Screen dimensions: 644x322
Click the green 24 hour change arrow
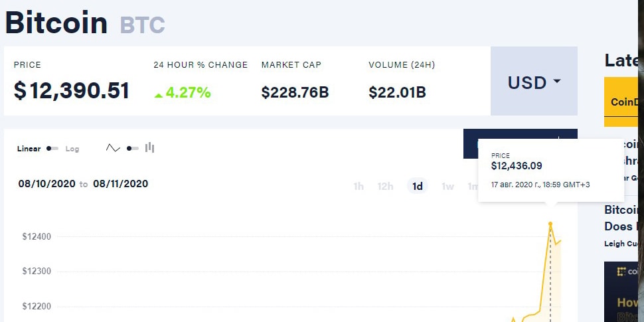pyautogui.click(x=159, y=96)
